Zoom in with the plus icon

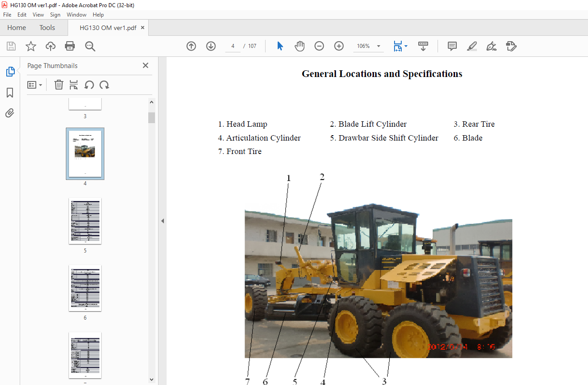coord(339,46)
